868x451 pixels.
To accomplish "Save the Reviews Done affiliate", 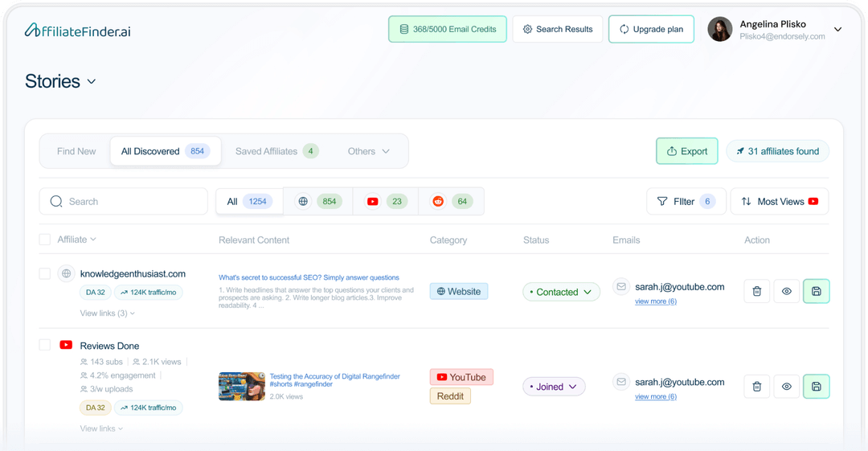I will [816, 387].
